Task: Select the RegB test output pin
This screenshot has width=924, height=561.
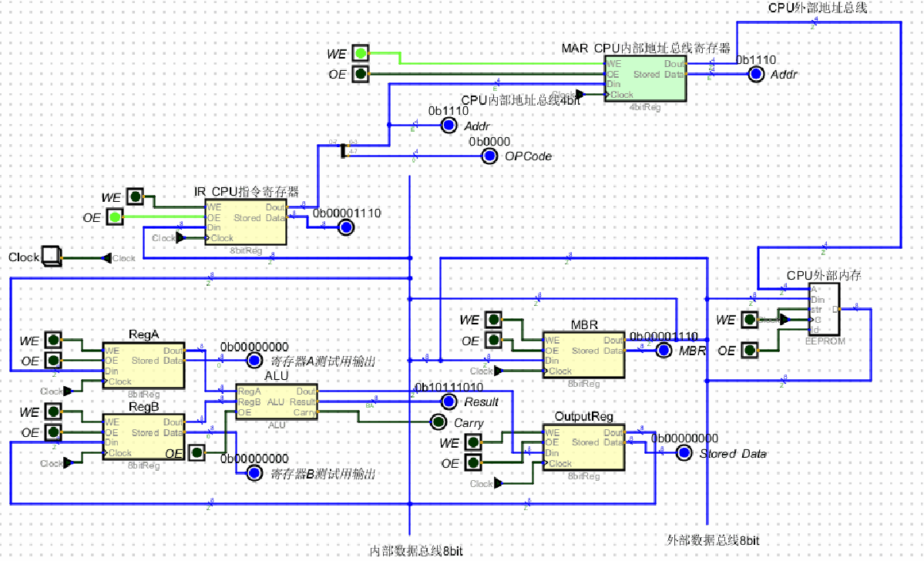Action: [254, 472]
